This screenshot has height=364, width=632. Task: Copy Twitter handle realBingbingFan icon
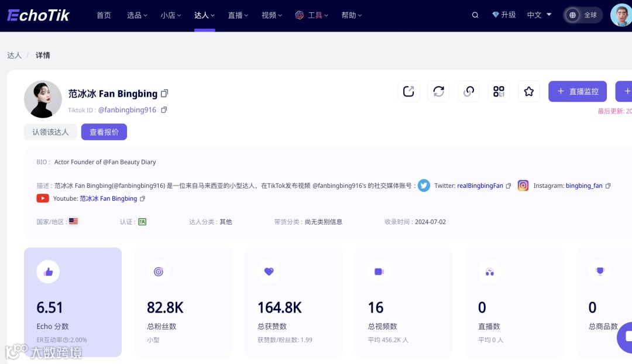pos(509,186)
